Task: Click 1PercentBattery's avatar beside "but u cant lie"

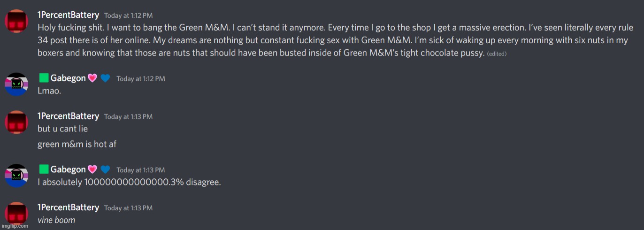Action: [x=17, y=123]
